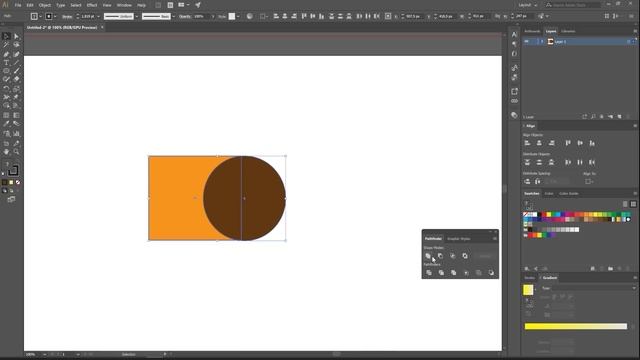The width and height of the screenshot is (640, 360).
Task: Click Recolor Artwork wheel icon in control bar
Action: pyautogui.click(x=250, y=16)
